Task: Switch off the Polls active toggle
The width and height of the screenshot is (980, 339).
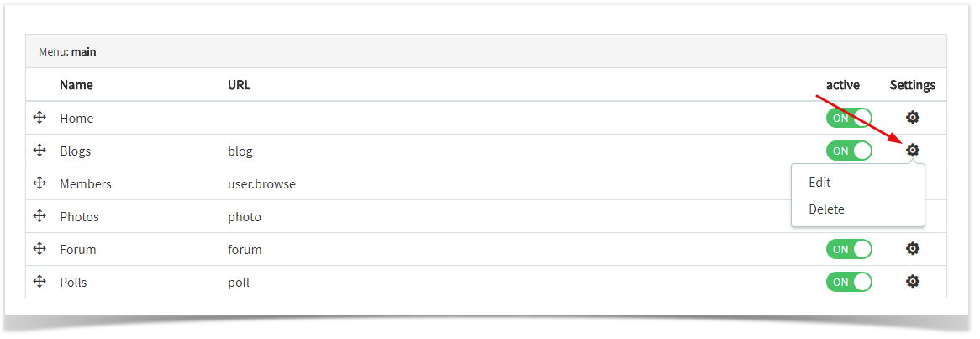Action: pyautogui.click(x=849, y=282)
